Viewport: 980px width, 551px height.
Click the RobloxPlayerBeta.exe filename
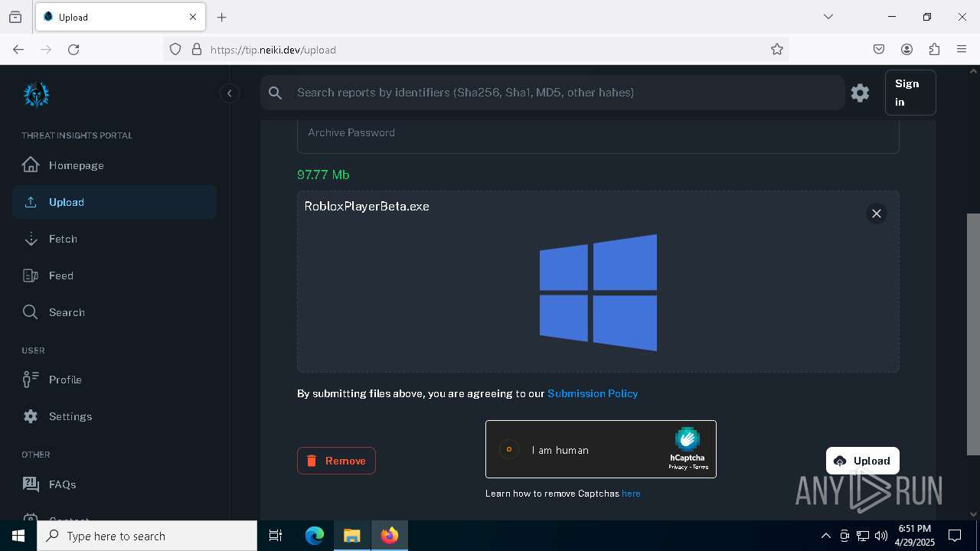[367, 206]
